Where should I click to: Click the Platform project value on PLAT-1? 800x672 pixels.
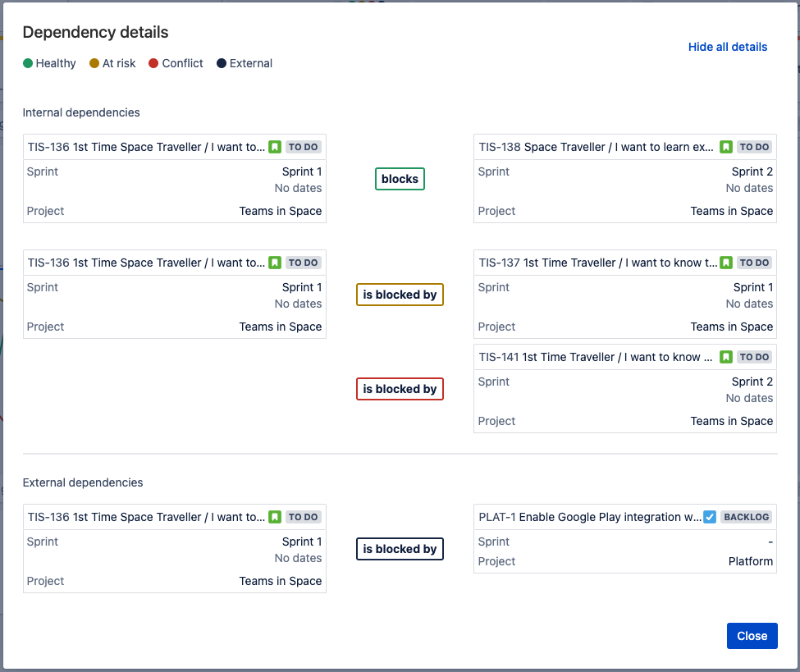(750, 561)
